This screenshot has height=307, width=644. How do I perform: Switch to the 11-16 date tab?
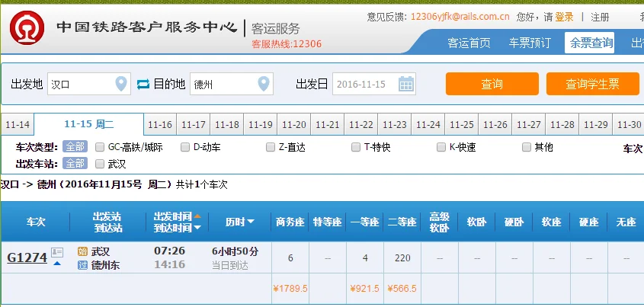click(x=160, y=124)
